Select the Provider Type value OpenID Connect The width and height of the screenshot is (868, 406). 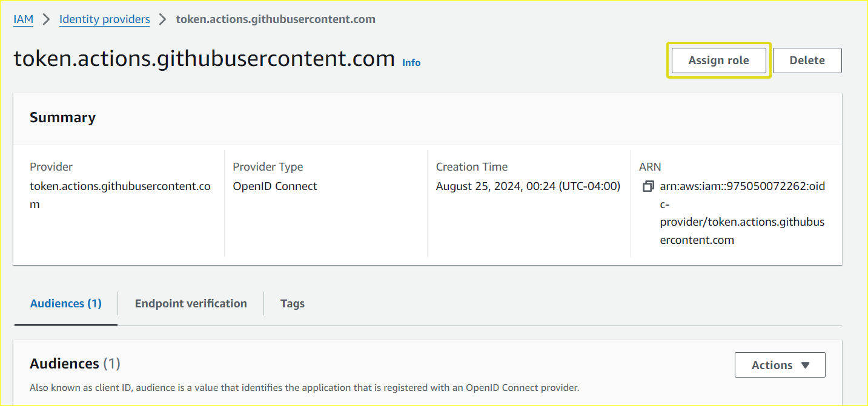click(275, 186)
